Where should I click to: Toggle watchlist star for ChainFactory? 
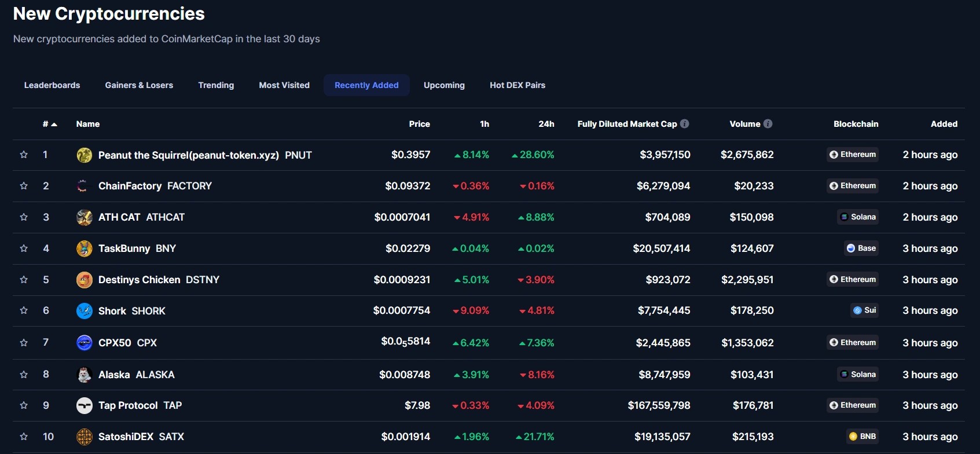(24, 186)
